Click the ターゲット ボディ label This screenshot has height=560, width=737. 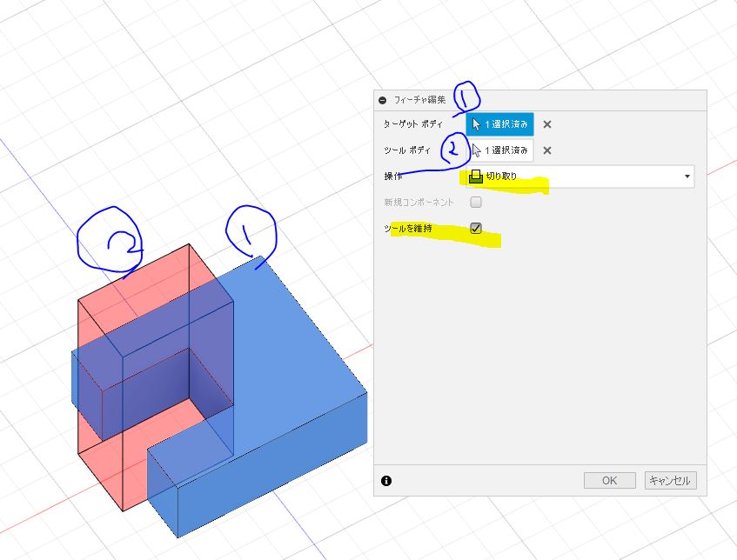413,124
